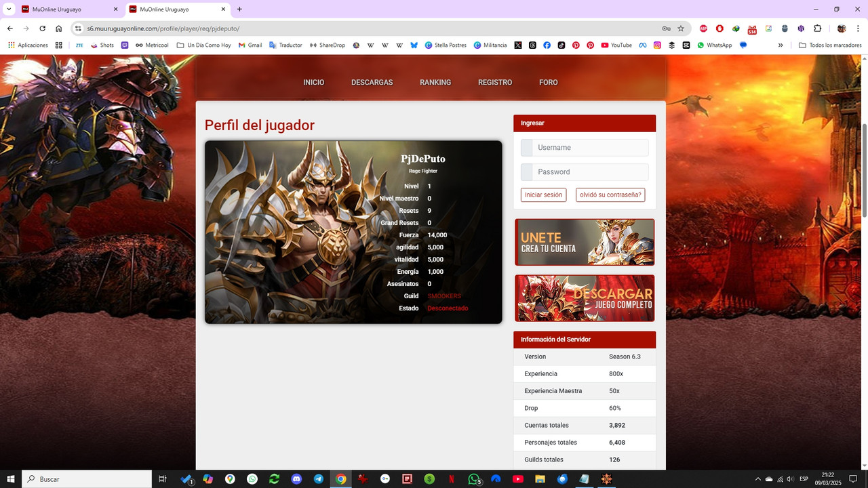Open the Facebook bookmark icon
This screenshot has height=488, width=868.
pos(547,45)
